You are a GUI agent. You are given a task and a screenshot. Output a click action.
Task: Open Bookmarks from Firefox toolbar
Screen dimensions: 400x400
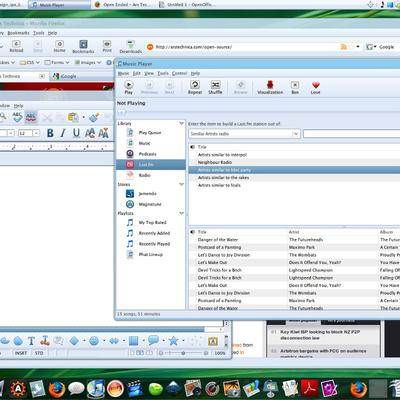(83, 46)
